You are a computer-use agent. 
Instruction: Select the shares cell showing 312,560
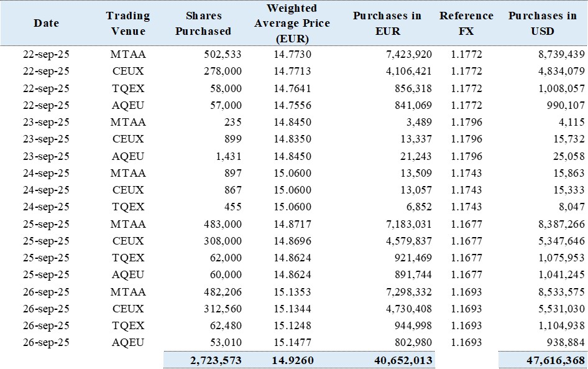(223, 309)
